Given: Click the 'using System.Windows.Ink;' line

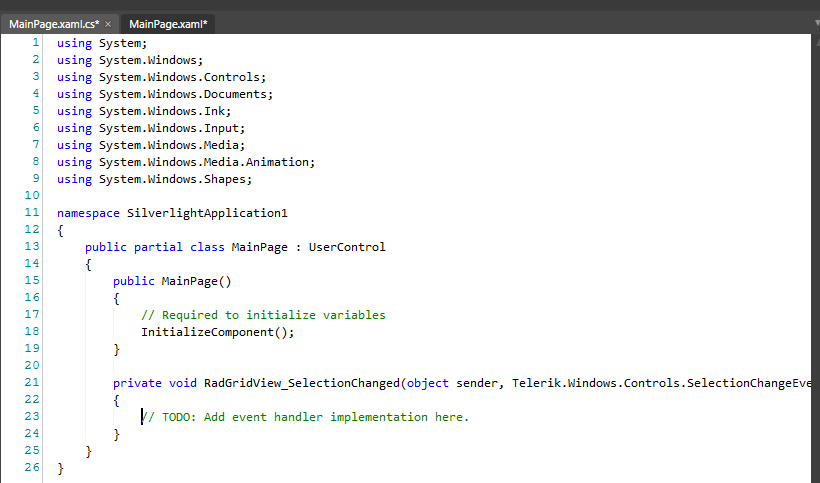Looking at the screenshot, I should pos(144,111).
